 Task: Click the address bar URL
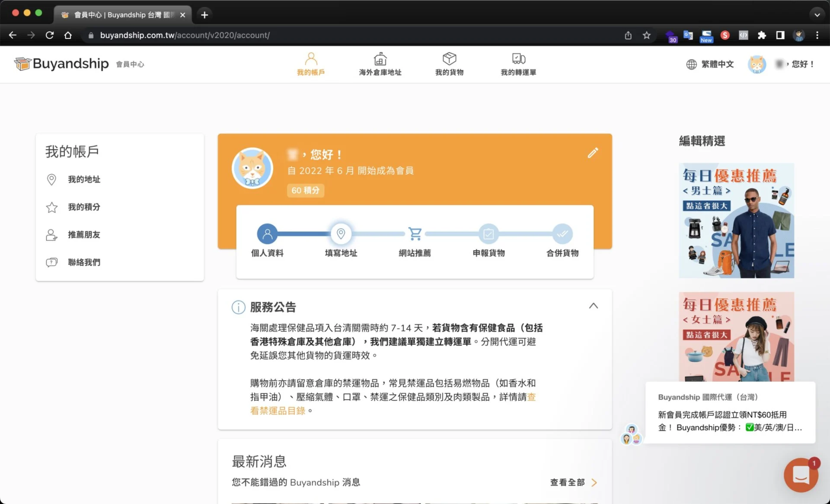click(x=185, y=35)
